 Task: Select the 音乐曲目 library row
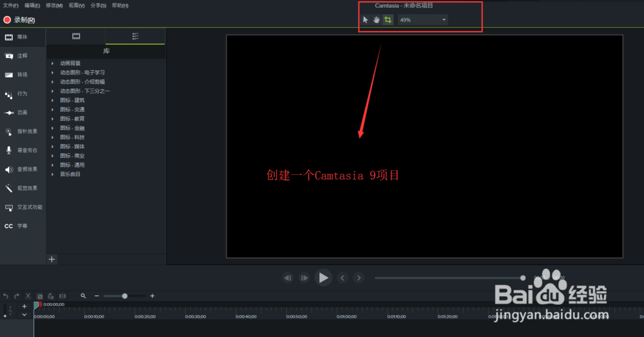[106, 174]
